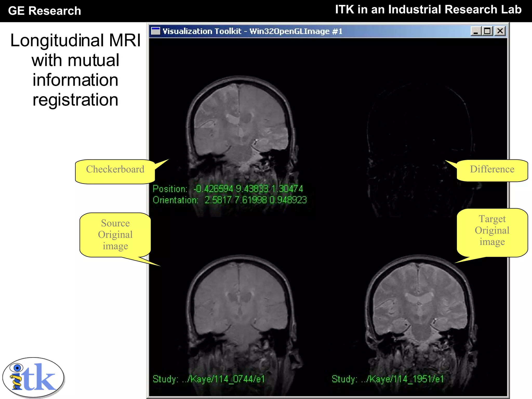Click the Position coordinates readout
532x399 pixels.
coord(228,189)
